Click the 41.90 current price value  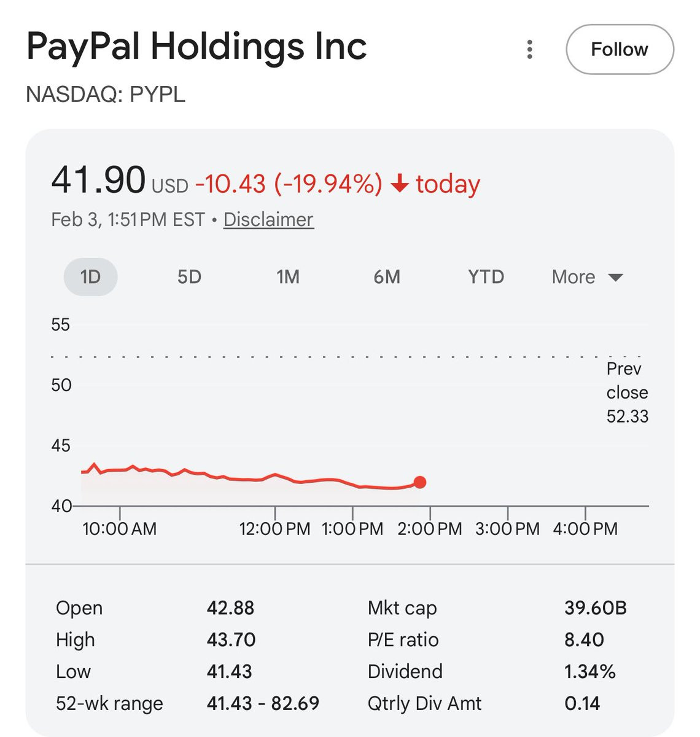[98, 181]
